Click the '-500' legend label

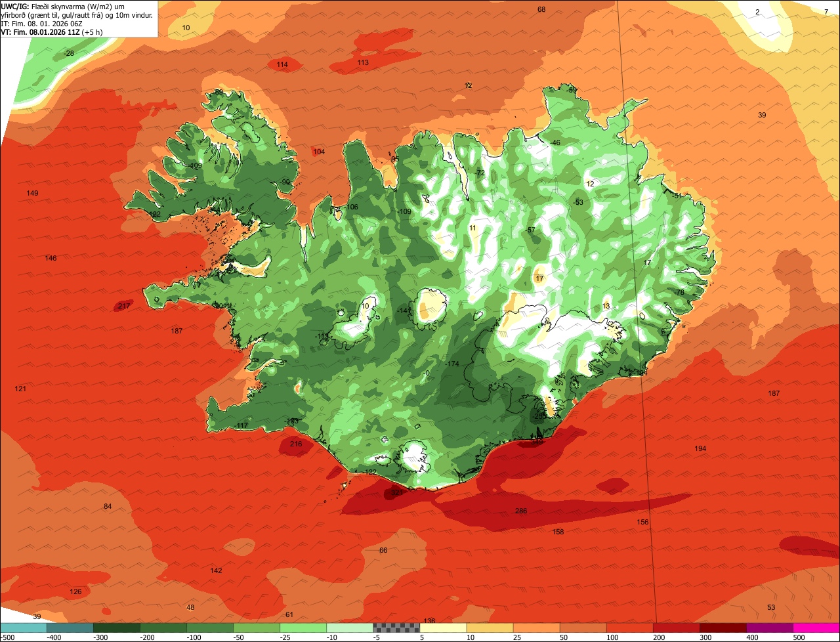tap(8, 637)
